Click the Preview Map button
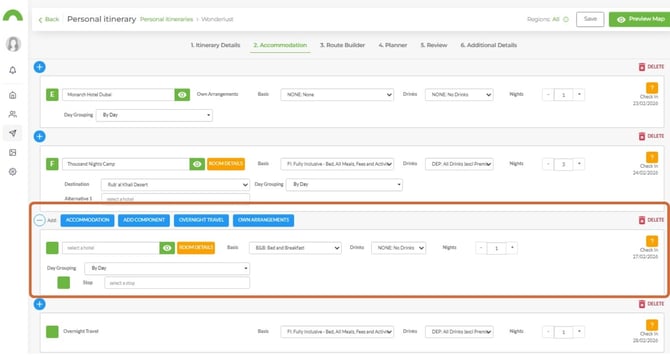Viewport: 670px width, 360px height. click(640, 19)
